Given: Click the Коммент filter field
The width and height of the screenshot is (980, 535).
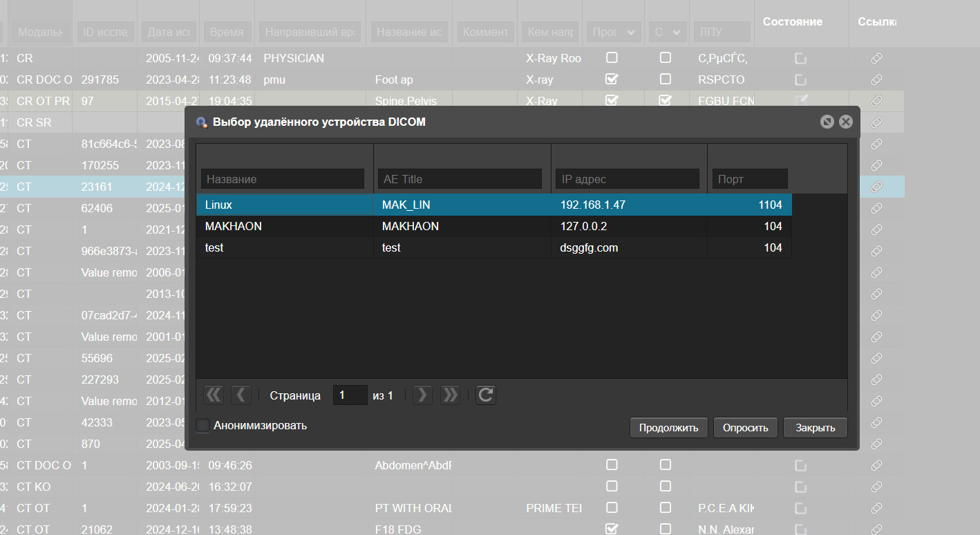Looking at the screenshot, I should [486, 32].
